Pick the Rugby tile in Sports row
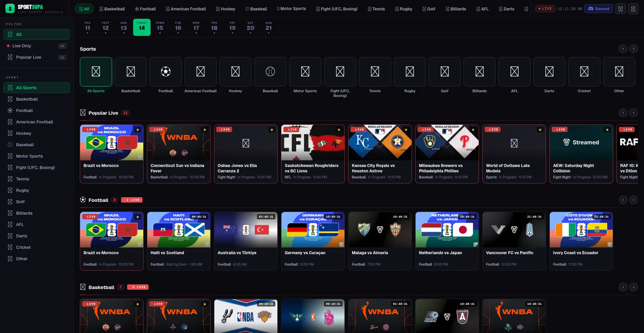This screenshot has width=644, height=333. pos(410,72)
